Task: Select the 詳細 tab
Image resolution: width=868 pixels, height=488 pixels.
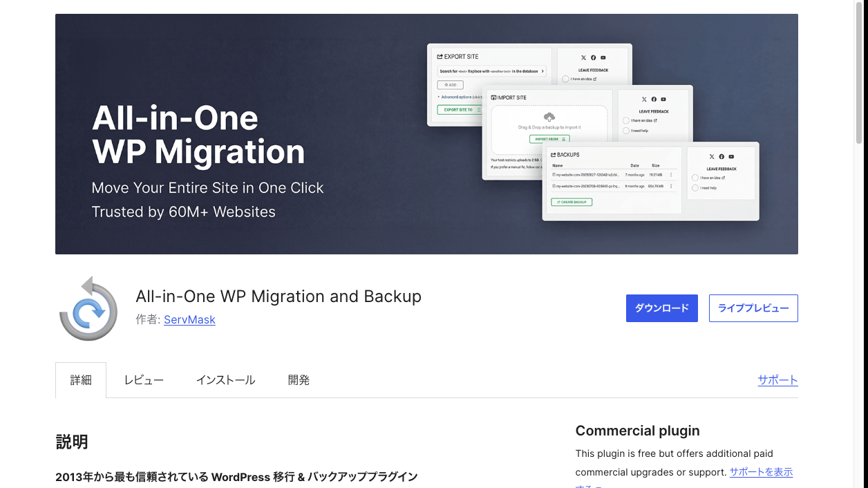Action: point(81,380)
